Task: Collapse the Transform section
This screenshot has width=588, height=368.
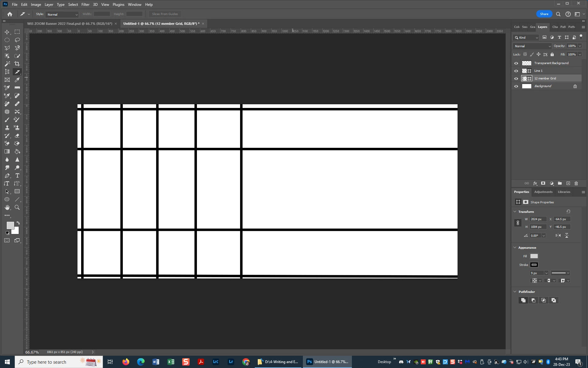Action: point(515,212)
